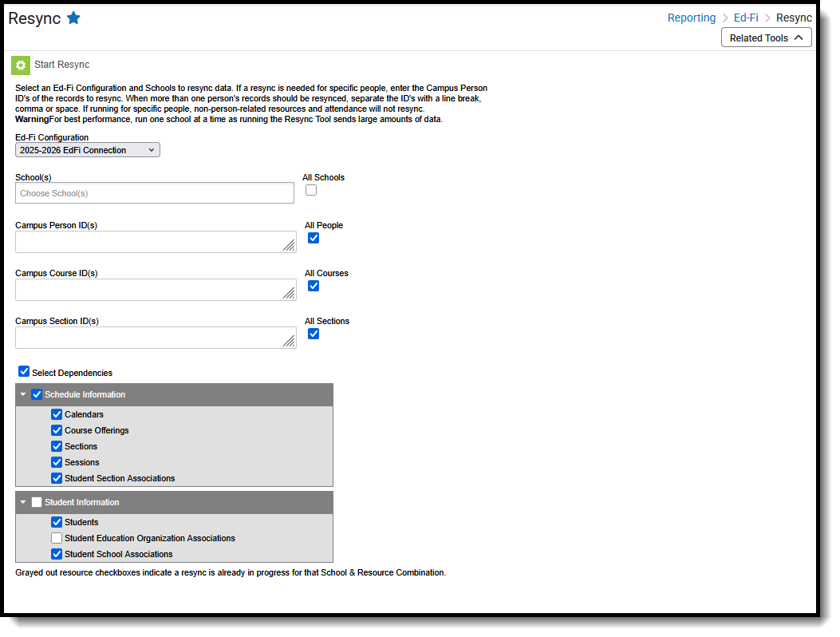This screenshot has height=637, width=840.
Task: Click the Student School Associations label
Action: point(118,555)
